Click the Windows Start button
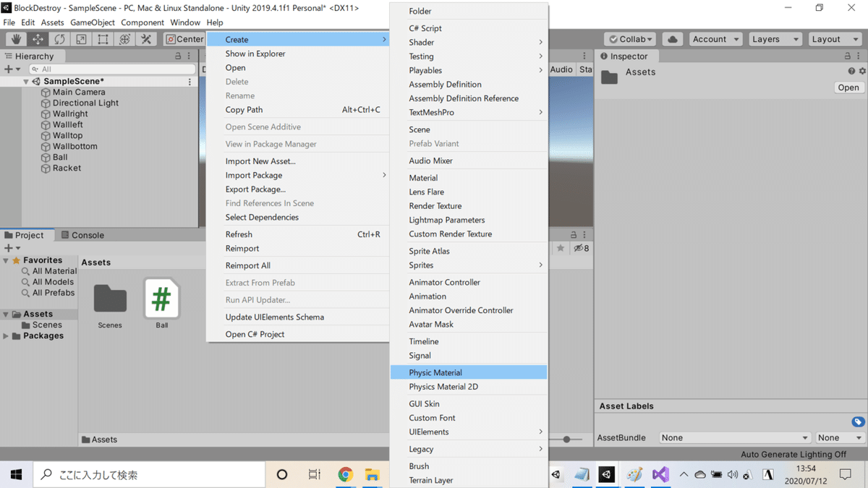 (x=16, y=475)
